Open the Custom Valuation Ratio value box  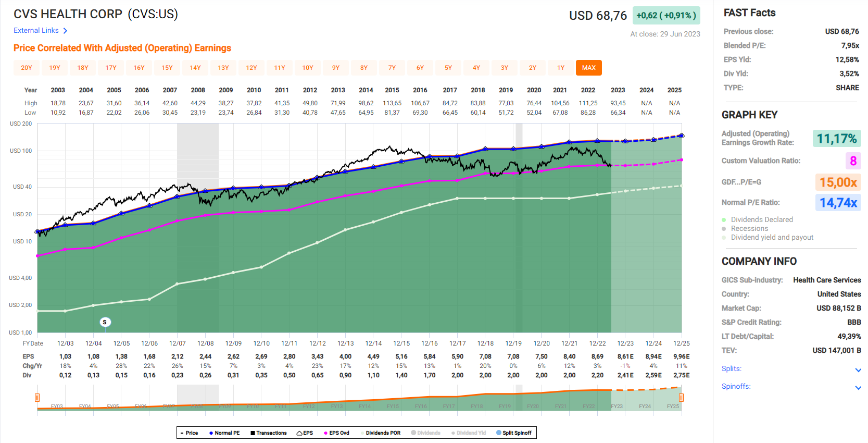[x=853, y=161]
